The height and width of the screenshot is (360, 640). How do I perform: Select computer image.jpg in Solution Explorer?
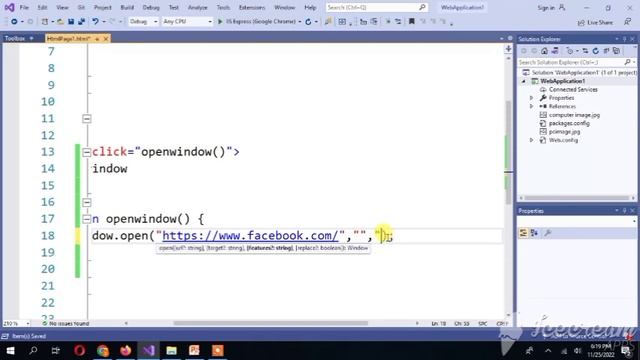pos(574,115)
